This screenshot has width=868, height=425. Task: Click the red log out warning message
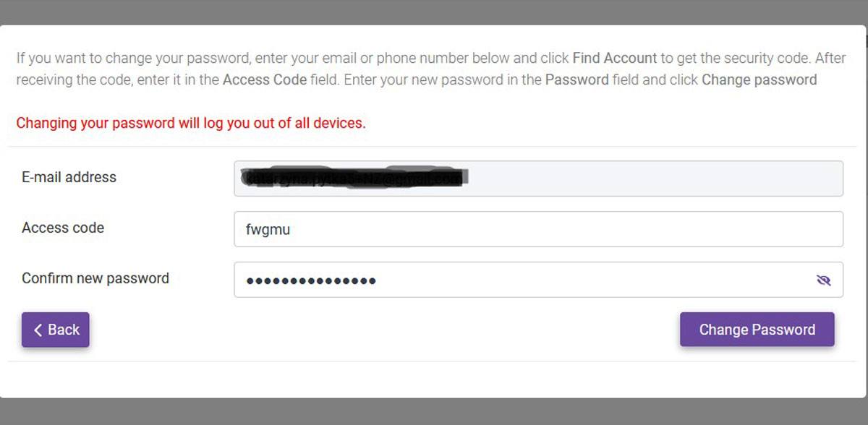pos(191,123)
